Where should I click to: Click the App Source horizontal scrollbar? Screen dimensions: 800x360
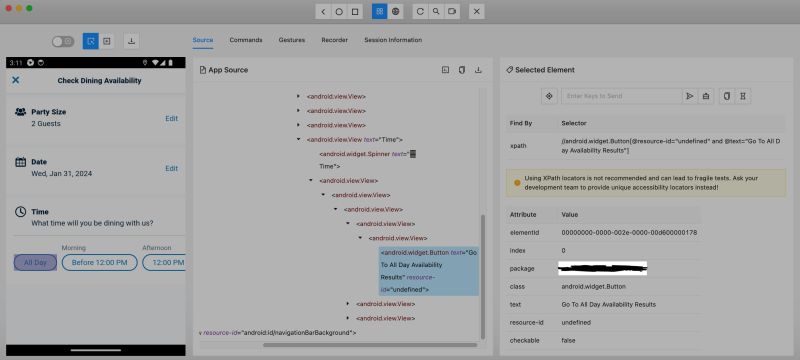pos(370,345)
